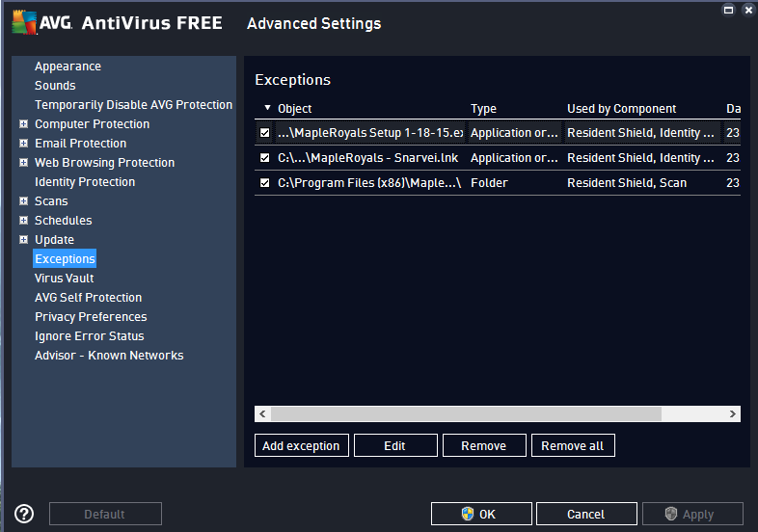758x532 pixels.
Task: Sort by Used by Component column header
Action: pyautogui.click(x=621, y=109)
